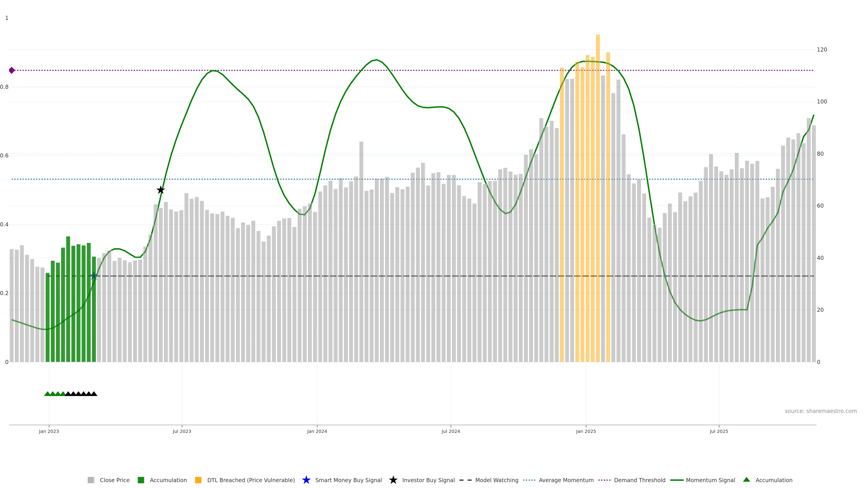The width and height of the screenshot is (868, 488).
Task: Click the green Accumulation square legend swatch
Action: tap(141, 480)
